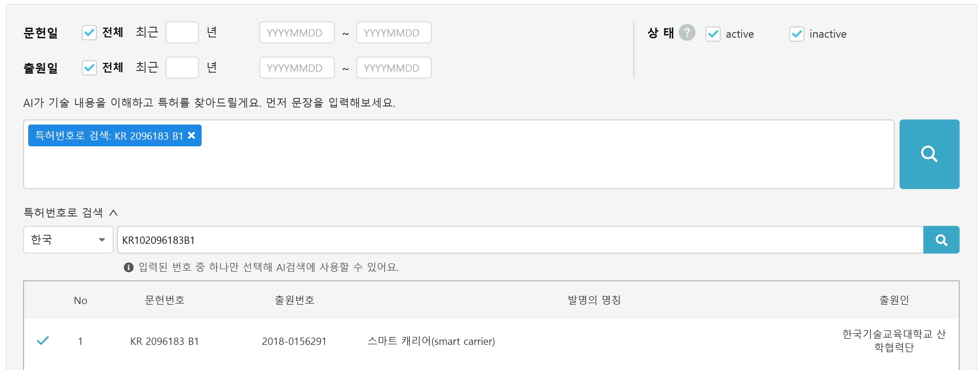The image size is (980, 370).
Task: Remove the KR 2096183 B1 search tag
Action: [x=192, y=135]
